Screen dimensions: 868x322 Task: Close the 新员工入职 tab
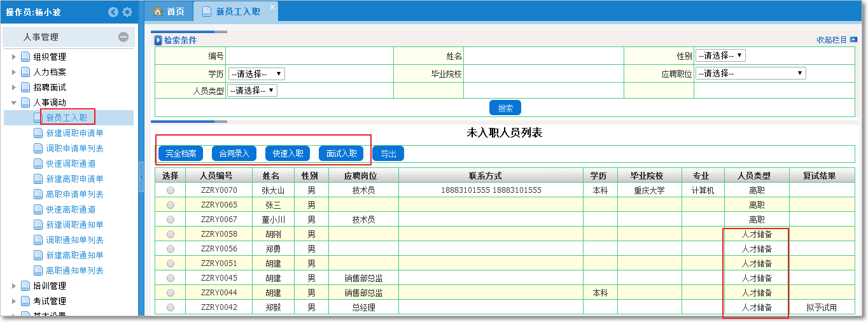(272, 7)
